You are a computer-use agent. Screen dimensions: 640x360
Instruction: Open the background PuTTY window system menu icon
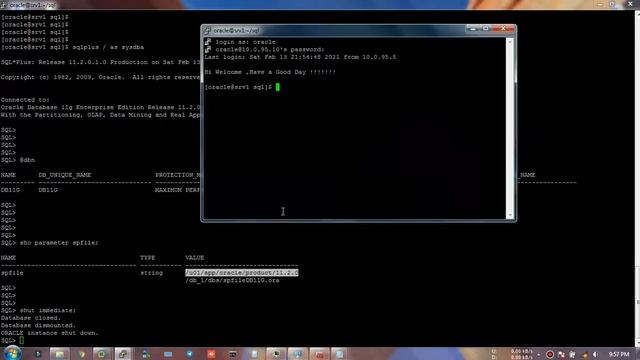(4, 5)
